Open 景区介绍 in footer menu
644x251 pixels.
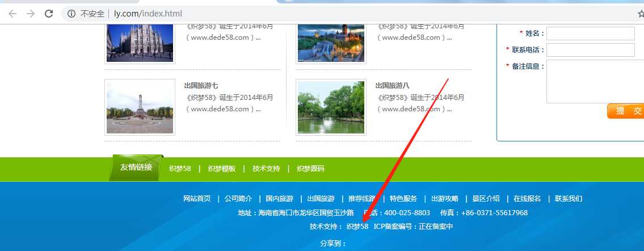[x=486, y=199]
